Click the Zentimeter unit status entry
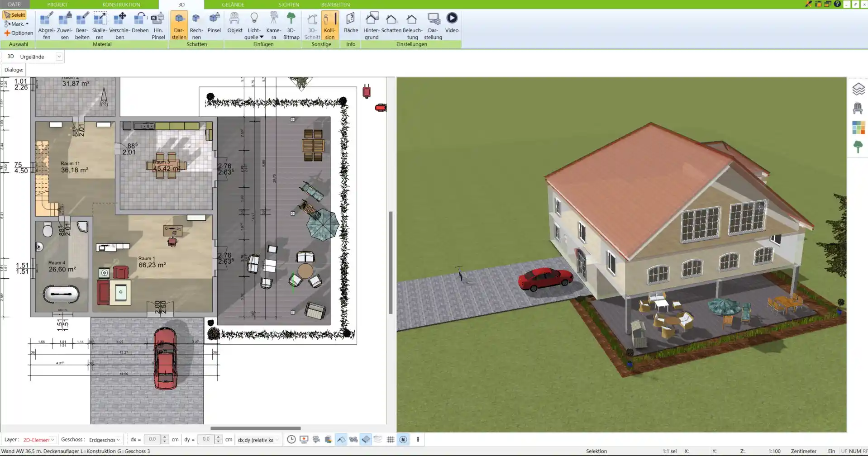 click(x=803, y=451)
